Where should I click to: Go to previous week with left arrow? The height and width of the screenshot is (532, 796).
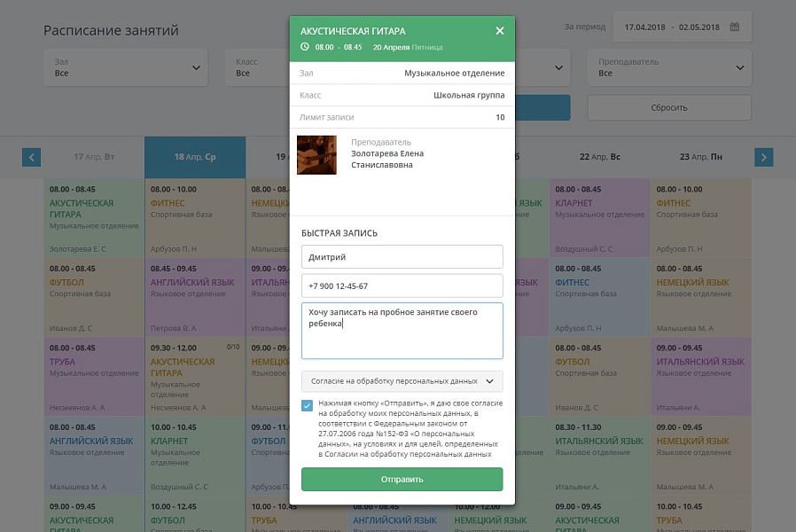point(32,157)
